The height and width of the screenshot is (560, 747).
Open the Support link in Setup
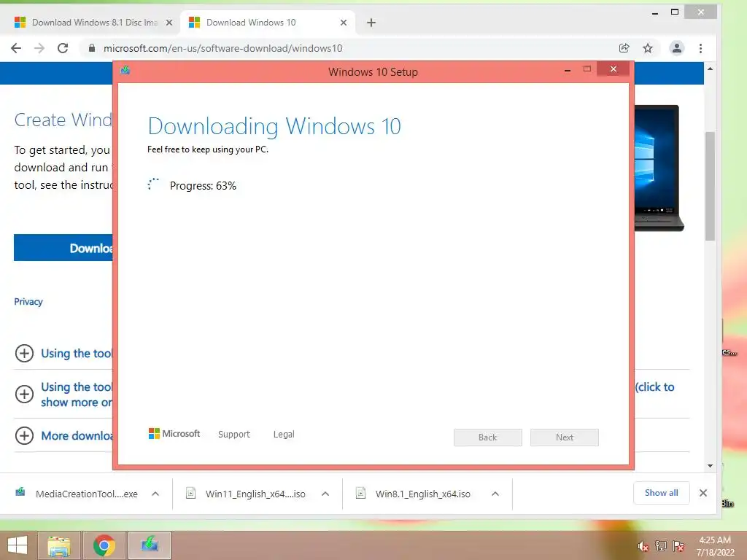234,435
